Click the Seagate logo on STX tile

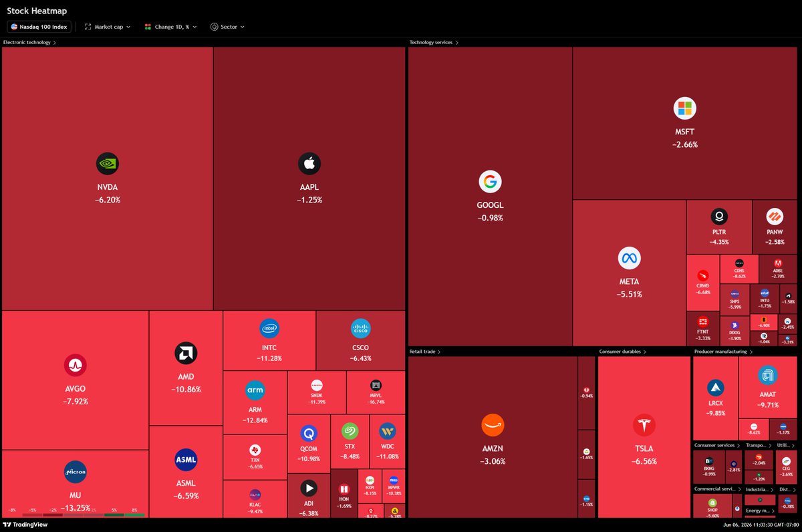(x=350, y=431)
